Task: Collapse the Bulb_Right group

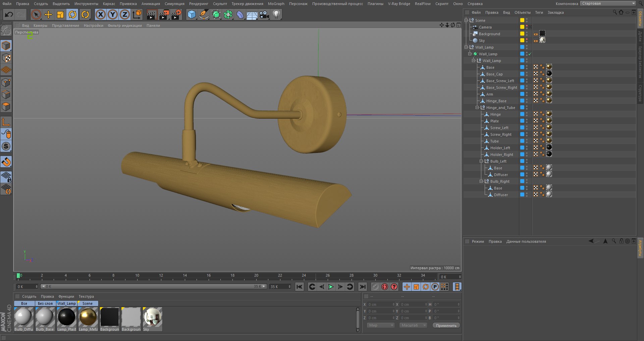Action: click(x=481, y=181)
